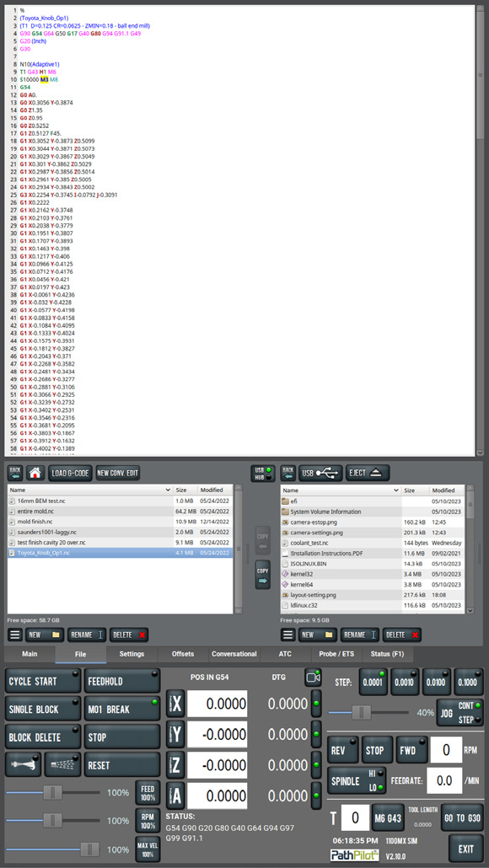Expand the right Name column dropdown arrow
The width and height of the screenshot is (489, 868).
pos(396,490)
